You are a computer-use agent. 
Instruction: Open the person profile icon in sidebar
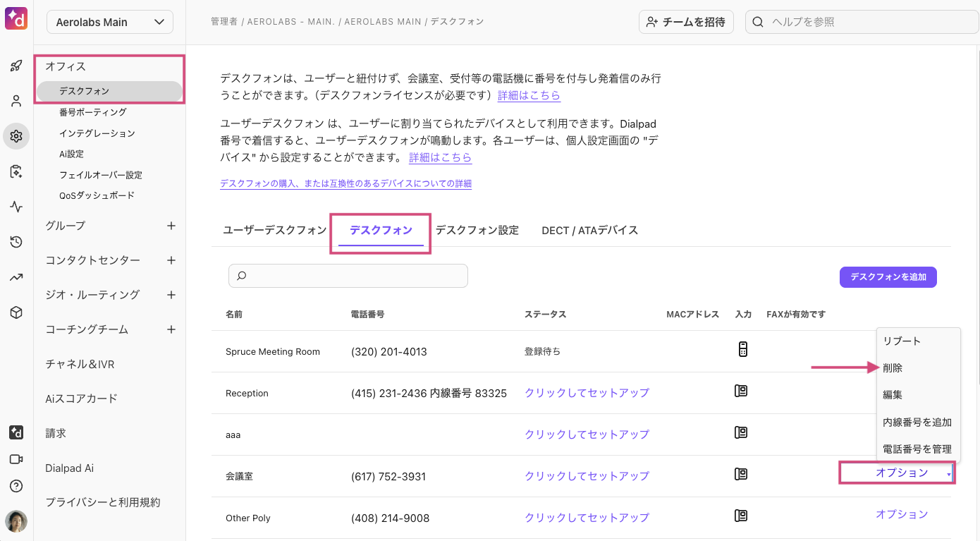tap(16, 101)
